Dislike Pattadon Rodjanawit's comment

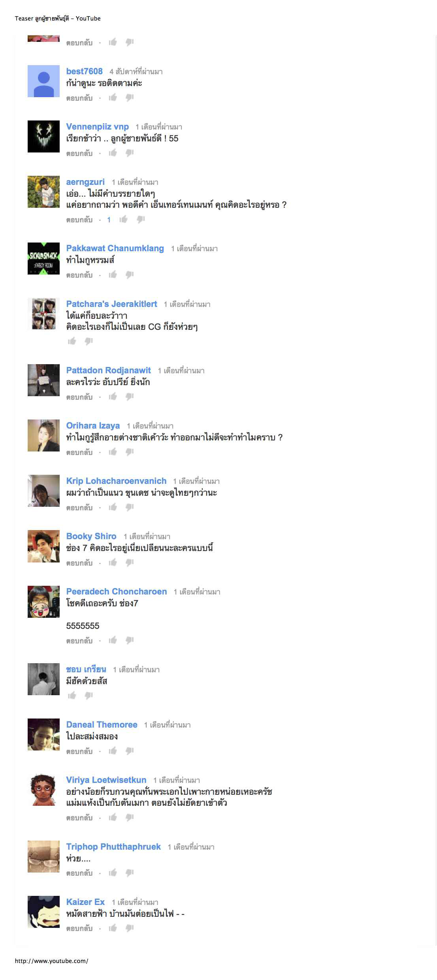[130, 397]
